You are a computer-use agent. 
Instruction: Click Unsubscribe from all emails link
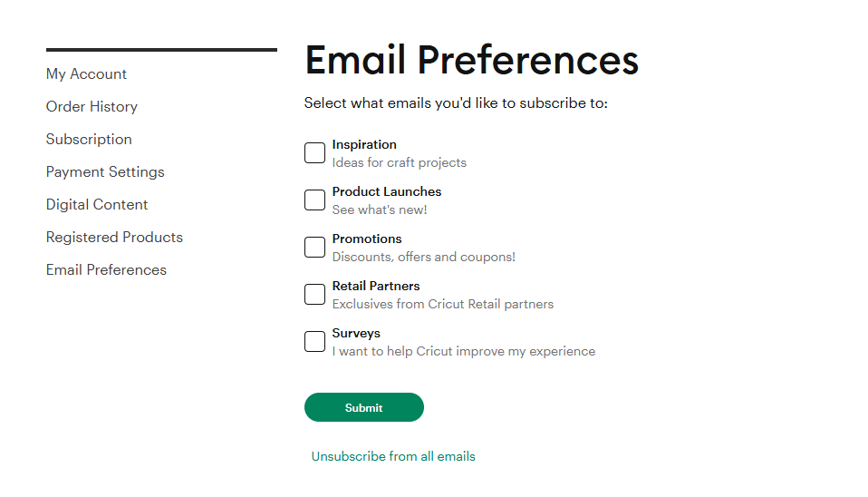click(393, 456)
